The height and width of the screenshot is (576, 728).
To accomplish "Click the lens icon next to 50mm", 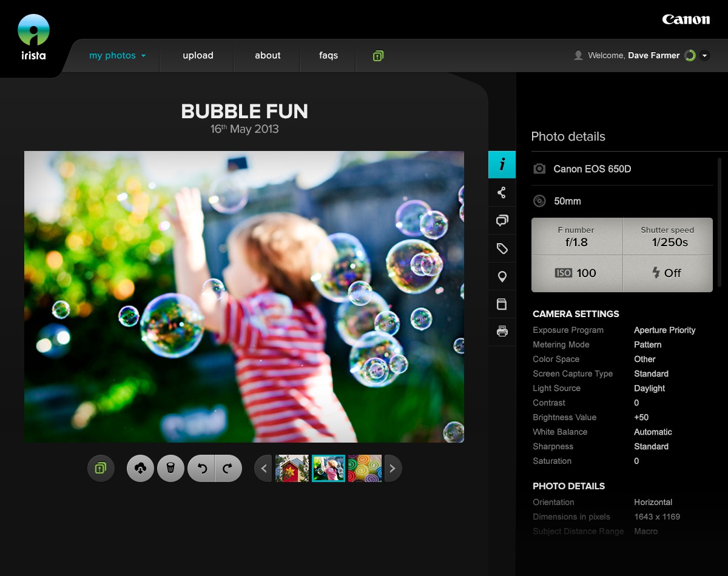I will coord(539,201).
